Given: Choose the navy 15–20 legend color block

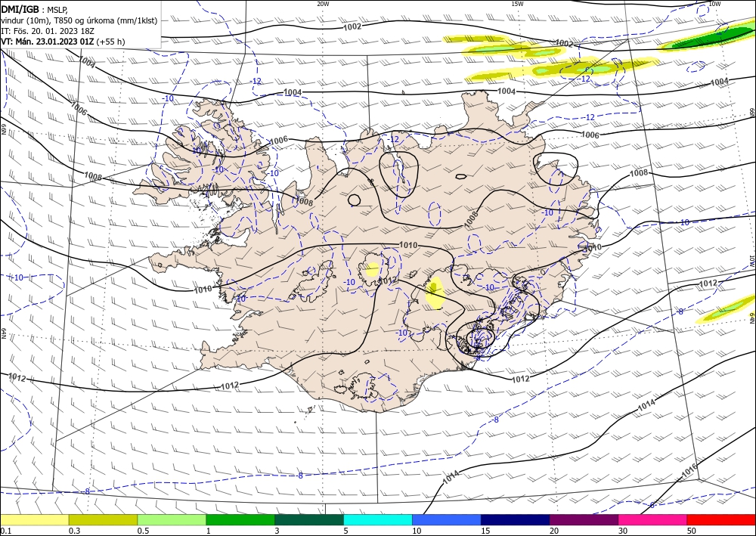Looking at the screenshot, I should pyautogui.click(x=516, y=519).
